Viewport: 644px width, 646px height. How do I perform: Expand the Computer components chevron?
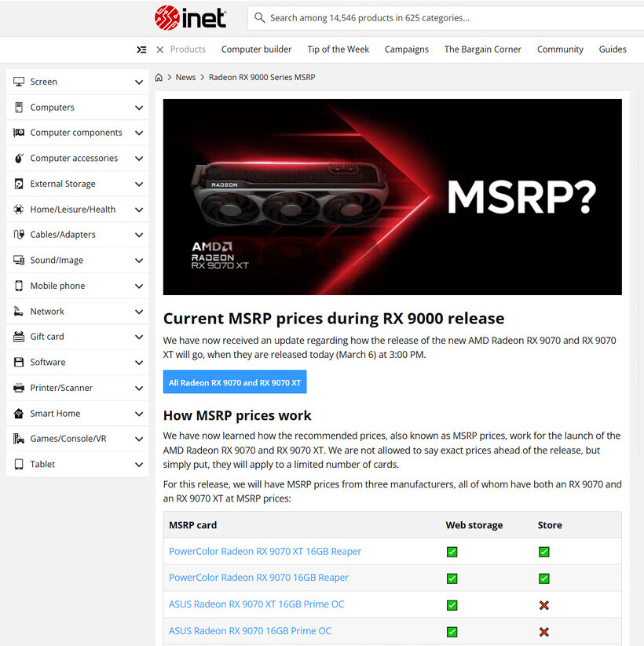[139, 133]
